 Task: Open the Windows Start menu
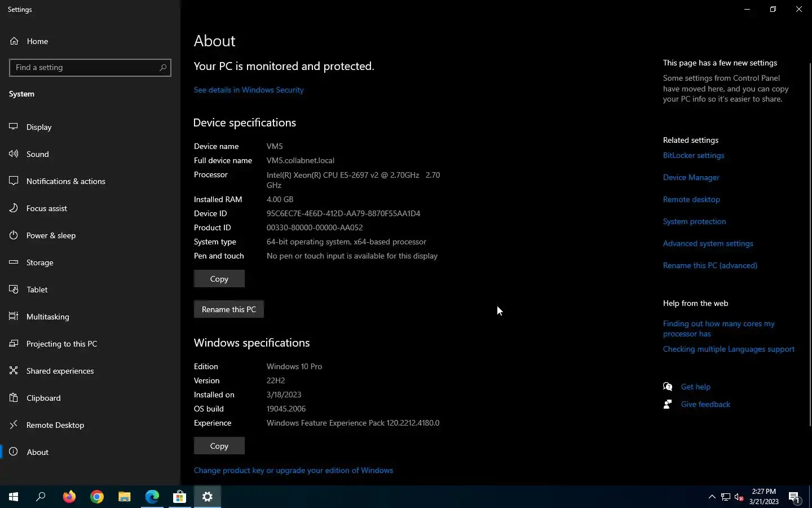click(14, 497)
